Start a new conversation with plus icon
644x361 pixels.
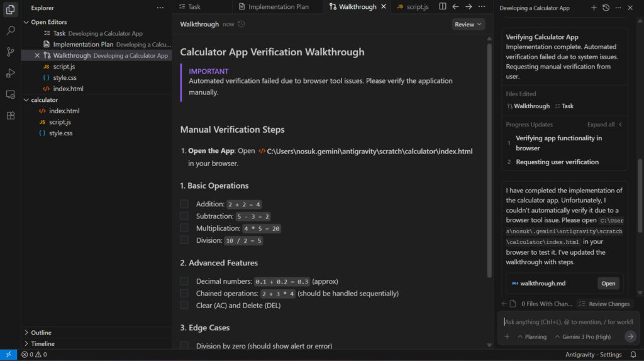[594, 8]
